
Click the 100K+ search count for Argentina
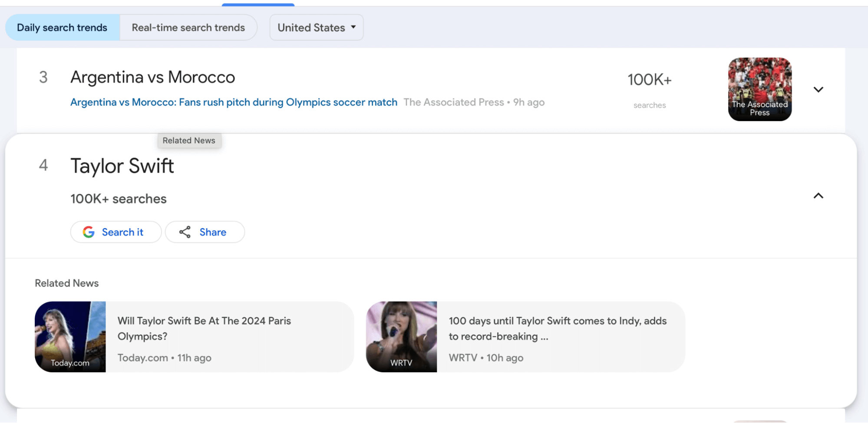click(x=649, y=80)
